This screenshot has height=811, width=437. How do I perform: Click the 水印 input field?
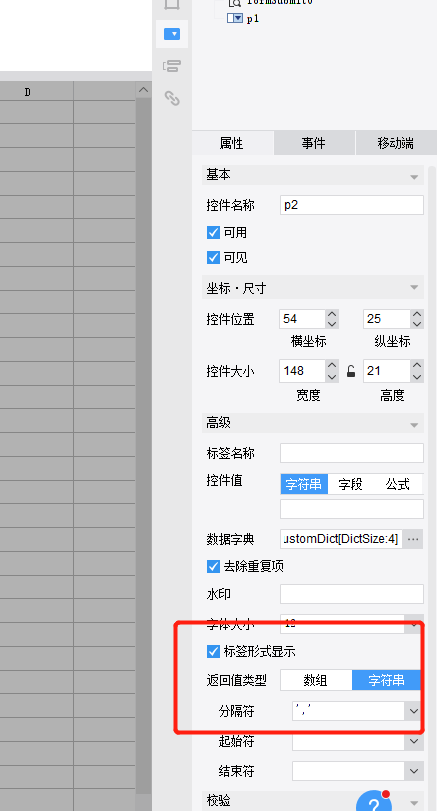[x=352, y=594]
